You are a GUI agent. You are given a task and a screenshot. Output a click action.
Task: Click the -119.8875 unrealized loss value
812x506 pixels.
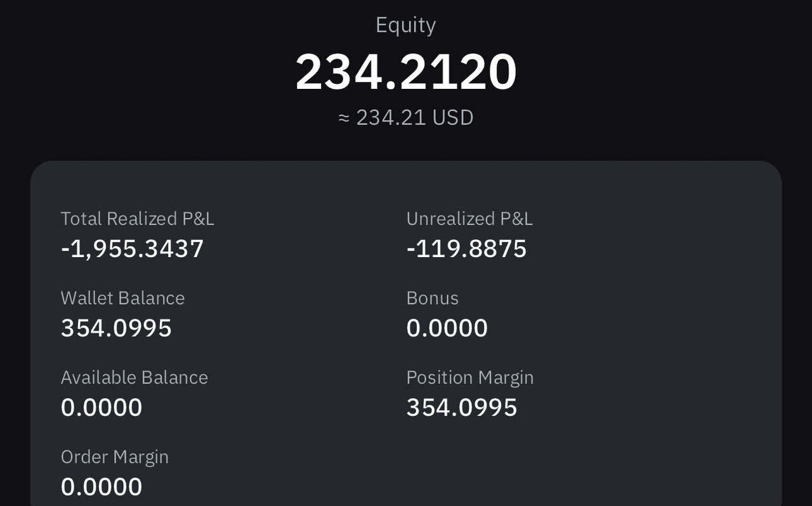466,249
